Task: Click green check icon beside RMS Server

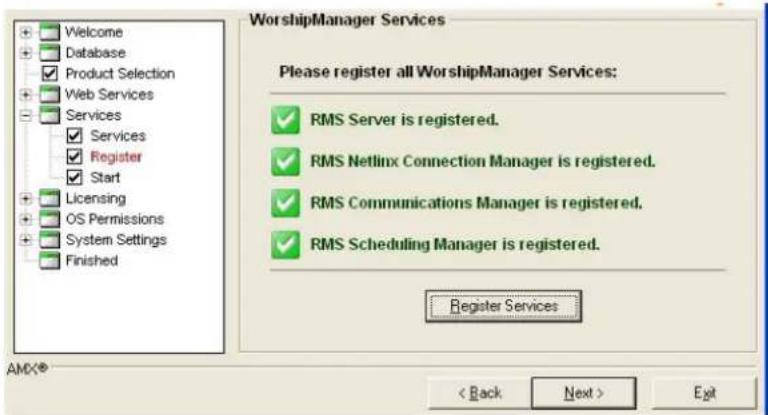Action: [x=286, y=120]
